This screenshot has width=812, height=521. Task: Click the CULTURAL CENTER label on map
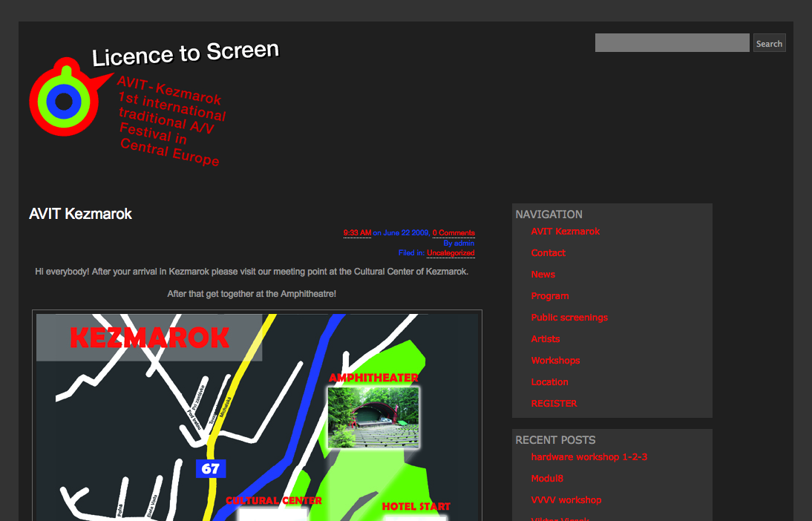pyautogui.click(x=274, y=500)
